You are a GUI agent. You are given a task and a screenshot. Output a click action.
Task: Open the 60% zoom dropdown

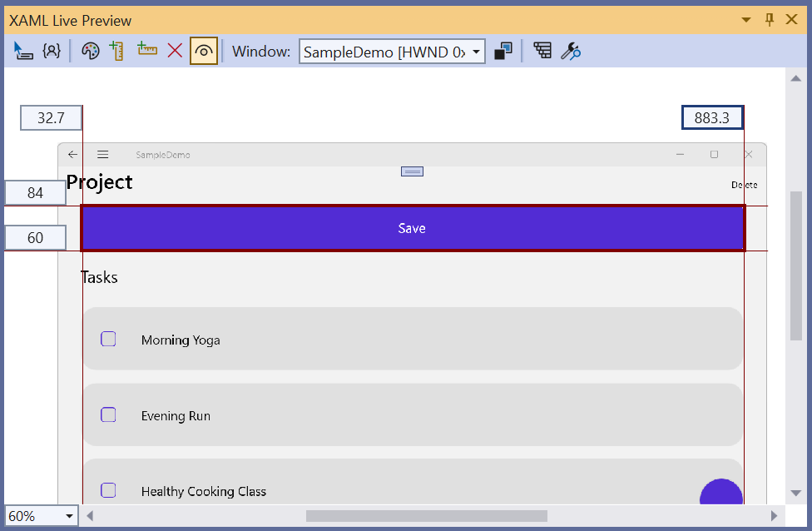pyautogui.click(x=42, y=516)
